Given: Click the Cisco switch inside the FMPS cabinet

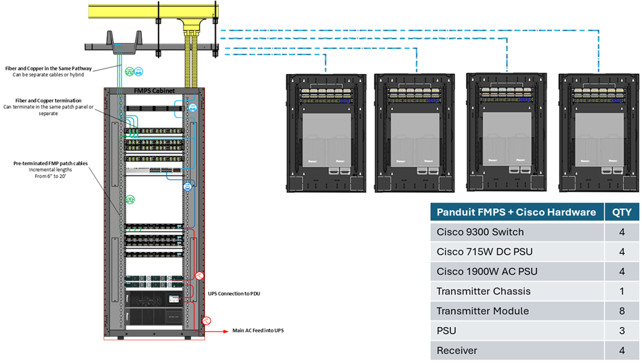Looking at the screenshot, I should click(153, 170).
